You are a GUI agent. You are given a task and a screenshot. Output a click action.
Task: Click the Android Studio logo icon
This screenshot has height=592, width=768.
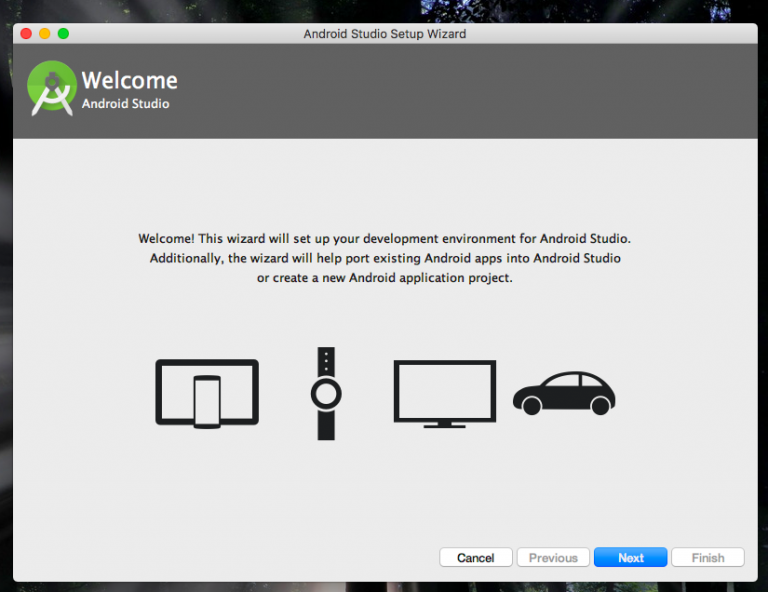point(52,88)
